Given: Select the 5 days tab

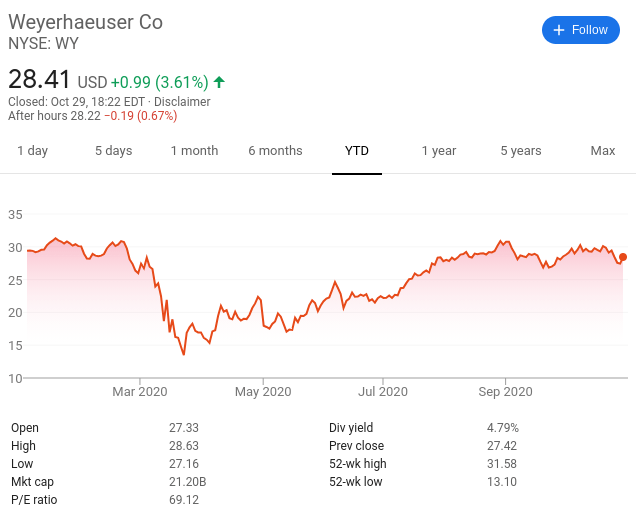Looking at the screenshot, I should coord(114,151).
